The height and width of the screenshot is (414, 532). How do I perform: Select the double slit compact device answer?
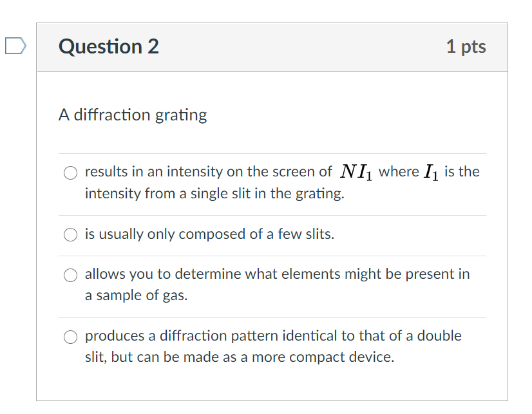(x=70, y=336)
